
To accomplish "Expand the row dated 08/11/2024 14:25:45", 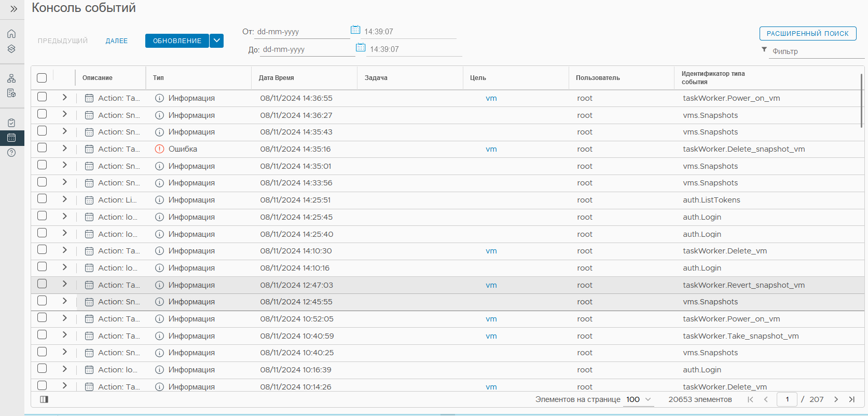I will click(64, 216).
